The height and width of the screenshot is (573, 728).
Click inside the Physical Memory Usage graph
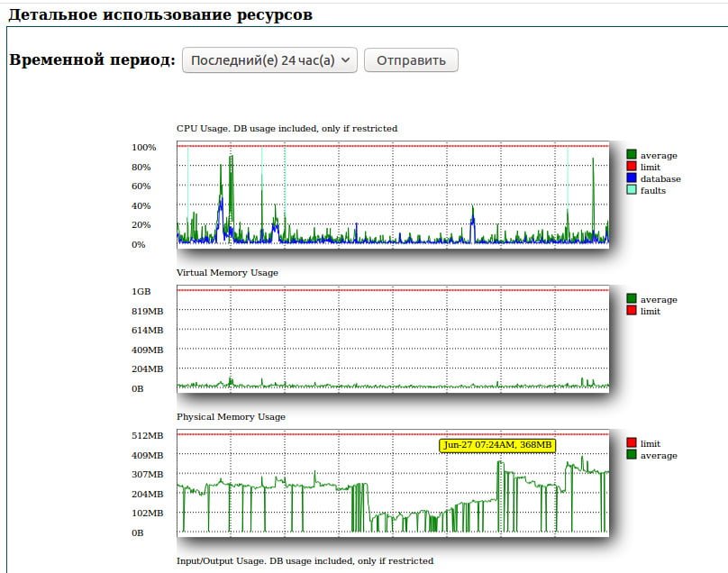coord(393,483)
